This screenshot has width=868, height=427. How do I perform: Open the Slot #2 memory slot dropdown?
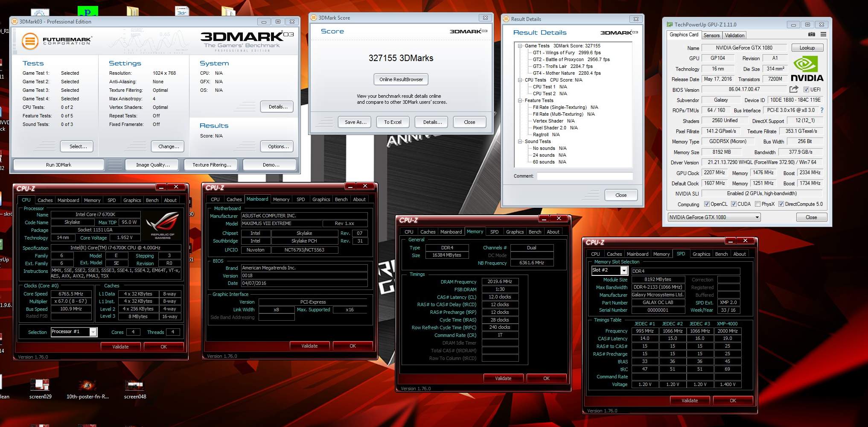[x=609, y=270]
